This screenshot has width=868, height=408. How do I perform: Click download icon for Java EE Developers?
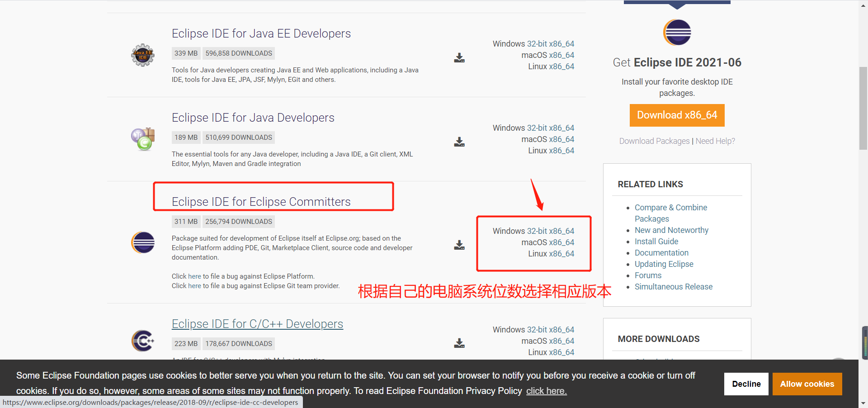pos(459,58)
